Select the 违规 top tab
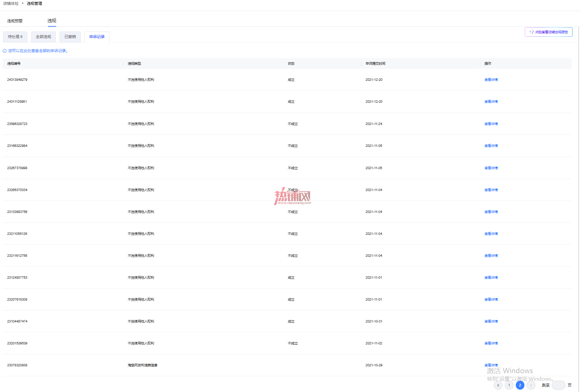This screenshot has height=392, width=585. (x=52, y=21)
